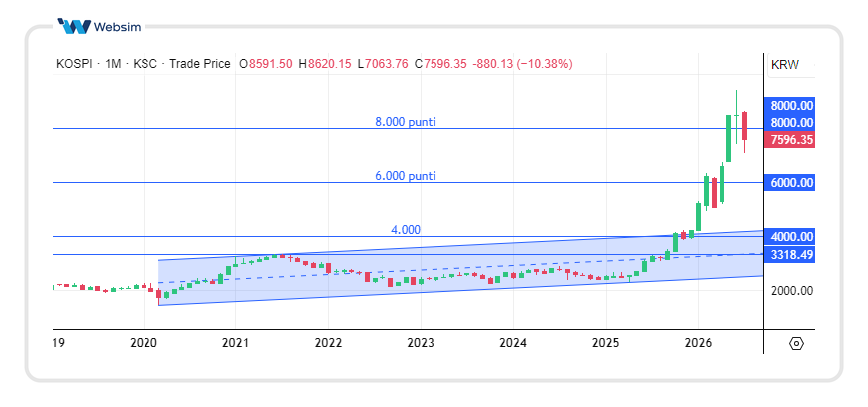Click the 2021 time axis label
The height and width of the screenshot is (407, 868).
pos(235,343)
